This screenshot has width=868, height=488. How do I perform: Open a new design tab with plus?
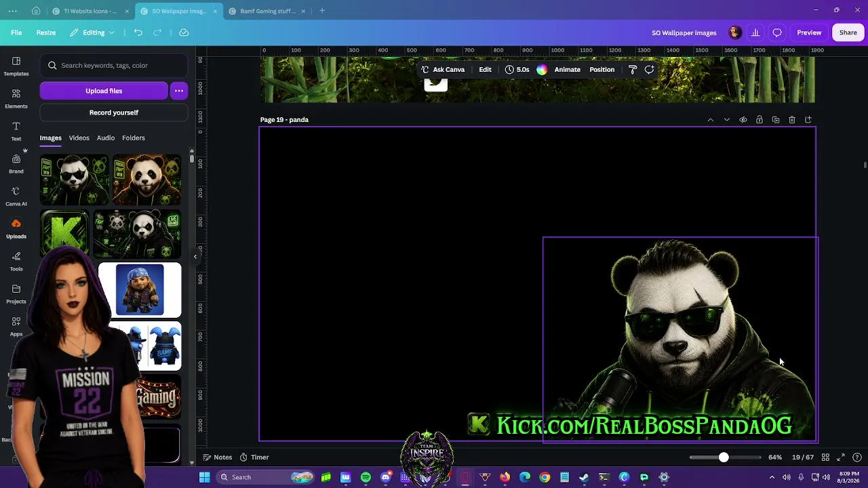coord(322,11)
